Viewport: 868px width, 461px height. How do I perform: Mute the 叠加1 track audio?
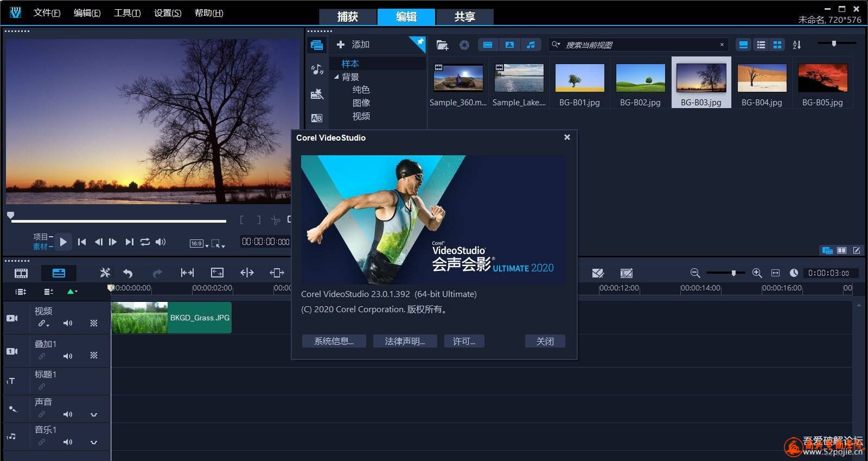tap(68, 356)
